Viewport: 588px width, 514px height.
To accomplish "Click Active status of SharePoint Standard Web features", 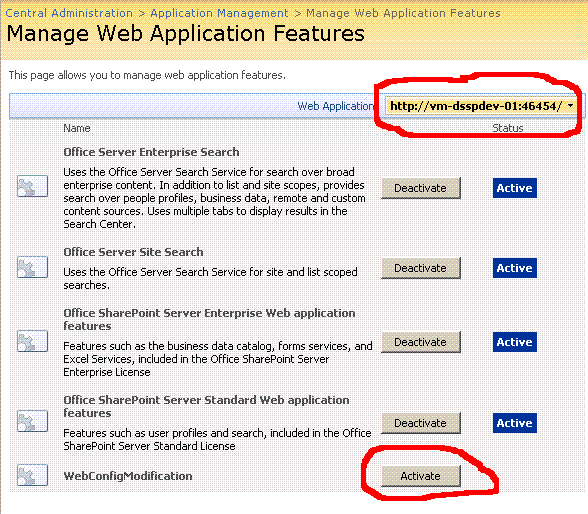I will coord(514,423).
